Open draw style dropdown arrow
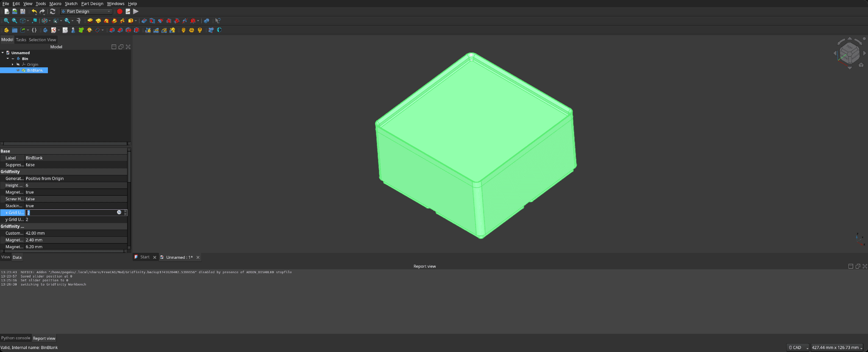The image size is (868, 352). pyautogui.click(x=50, y=21)
